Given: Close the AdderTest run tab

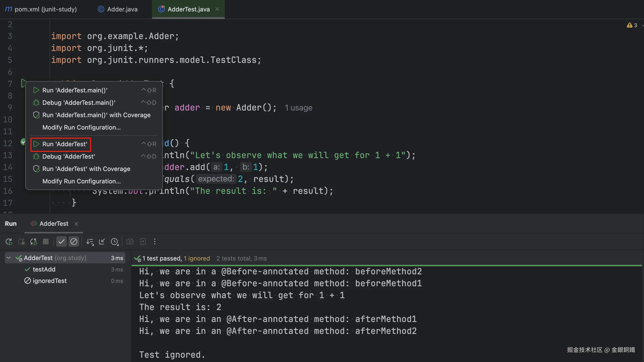Looking at the screenshot, I should pyautogui.click(x=76, y=224).
